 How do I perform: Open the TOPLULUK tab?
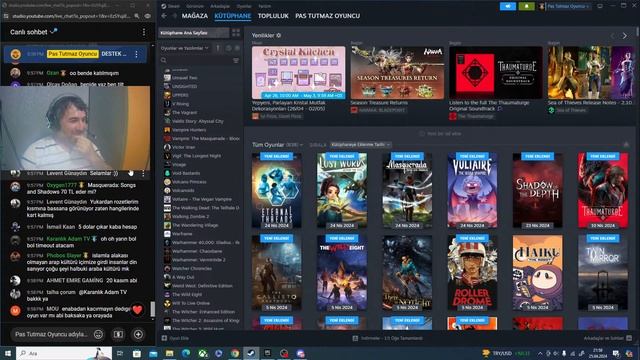click(273, 16)
